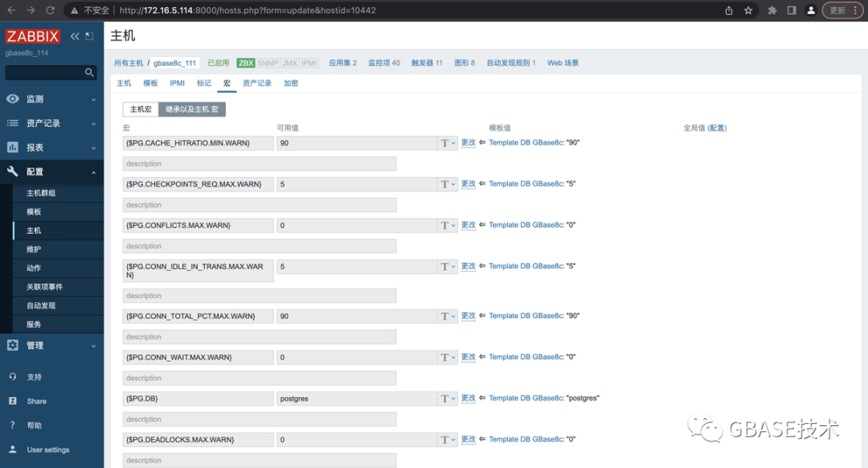
Task: Open type dropdown for PG.CACHE_HITRATIO.MIN.WARN macro
Action: click(448, 143)
